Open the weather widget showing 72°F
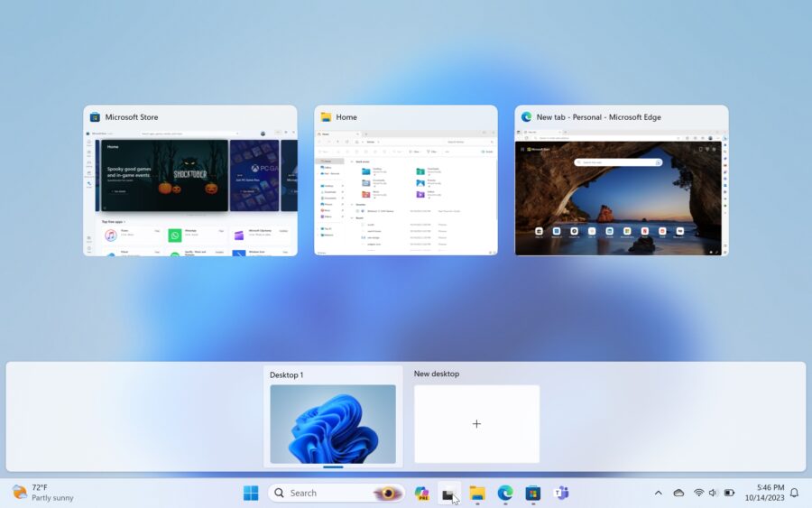The width and height of the screenshot is (812, 508). pos(43,493)
